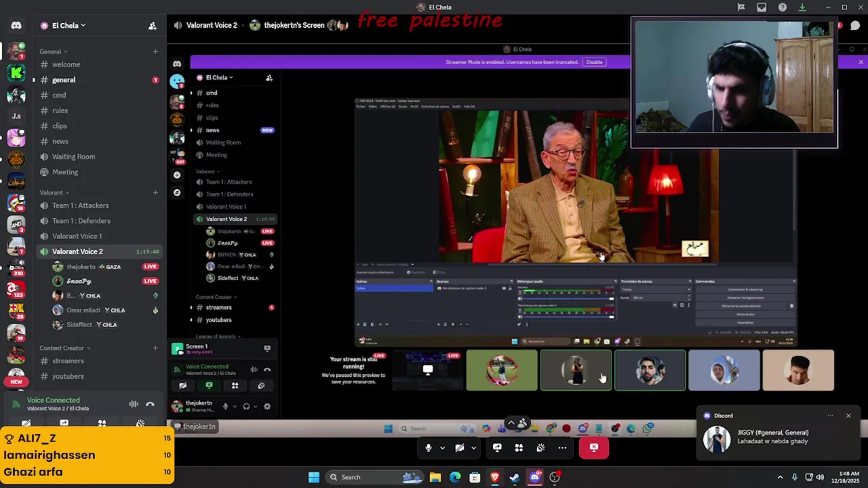Turn on camera in the call controls
This screenshot has height=488, width=868.
459,447
